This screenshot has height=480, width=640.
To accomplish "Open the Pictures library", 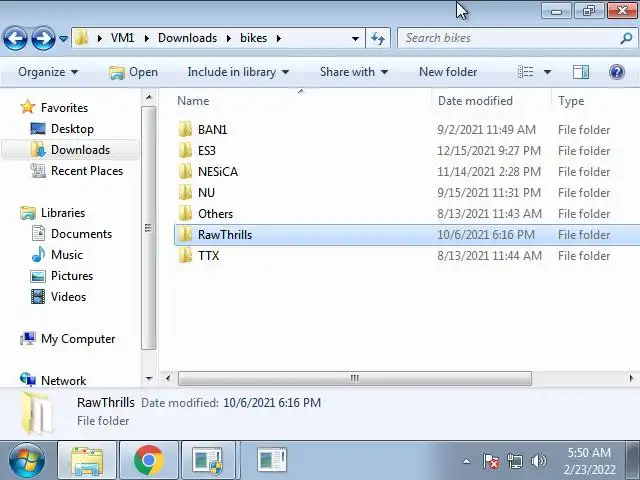I will click(x=72, y=276).
